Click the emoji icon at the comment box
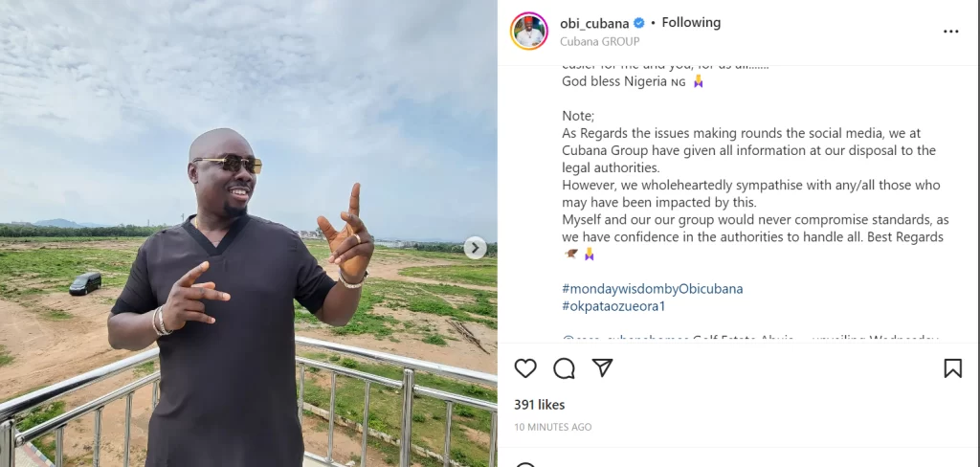 [525, 465]
